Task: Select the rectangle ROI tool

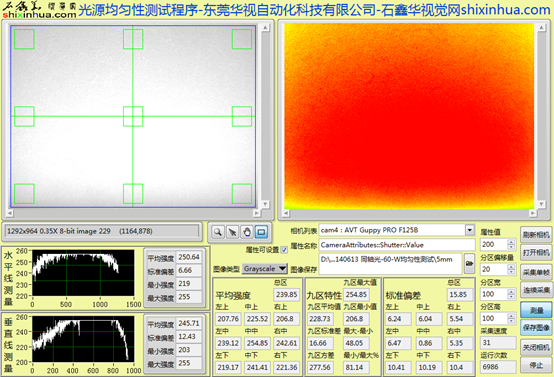Action: pos(261,232)
